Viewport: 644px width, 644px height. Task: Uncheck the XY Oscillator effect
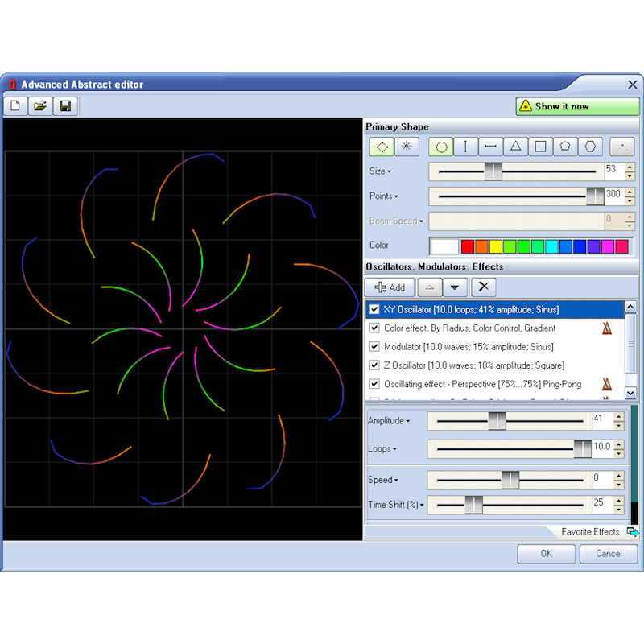point(374,309)
